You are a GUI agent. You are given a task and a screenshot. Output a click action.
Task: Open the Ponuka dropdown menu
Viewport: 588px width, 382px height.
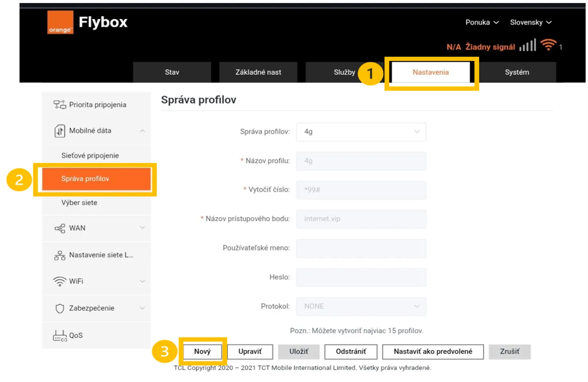pos(482,22)
